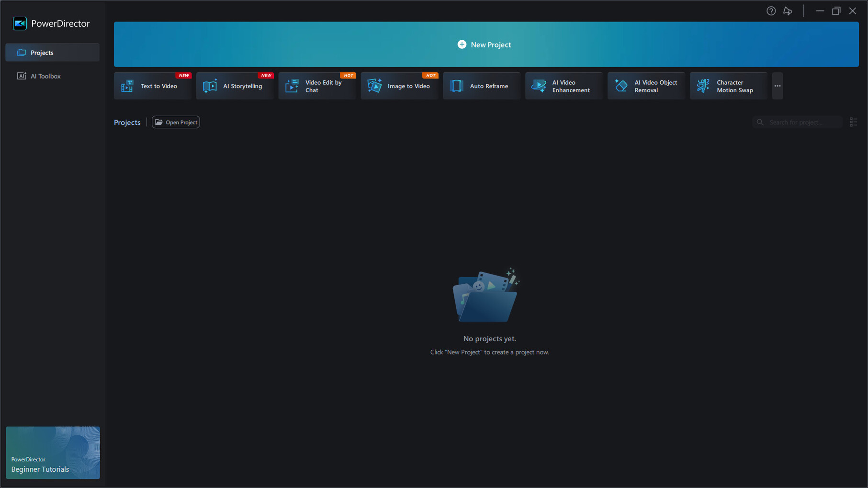
Task: Click the PowerDirector logo icon
Action: click(x=20, y=23)
